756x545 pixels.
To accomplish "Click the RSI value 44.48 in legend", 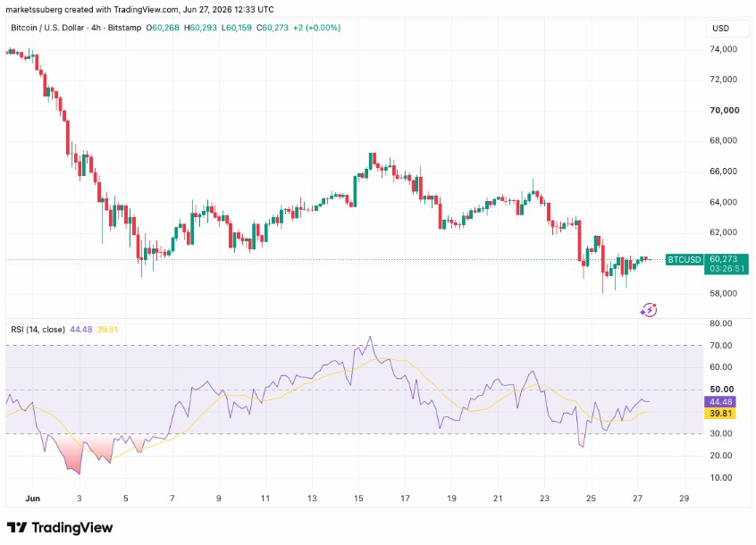I will point(81,330).
